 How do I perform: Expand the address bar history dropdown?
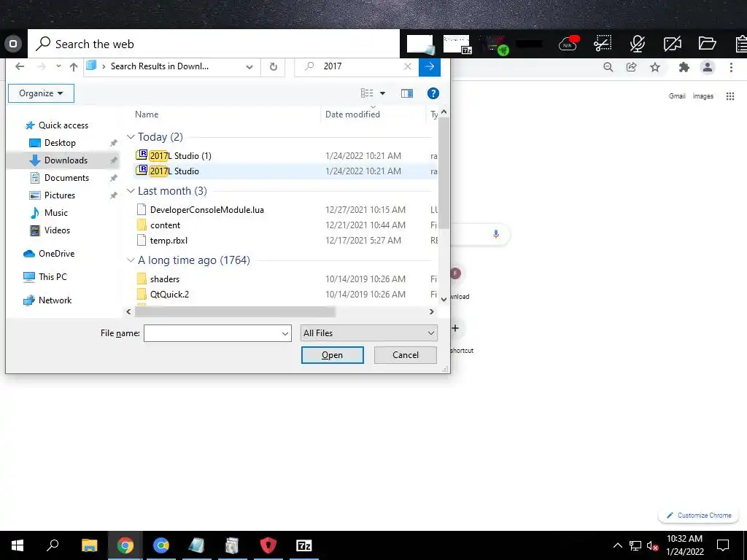pyautogui.click(x=249, y=67)
